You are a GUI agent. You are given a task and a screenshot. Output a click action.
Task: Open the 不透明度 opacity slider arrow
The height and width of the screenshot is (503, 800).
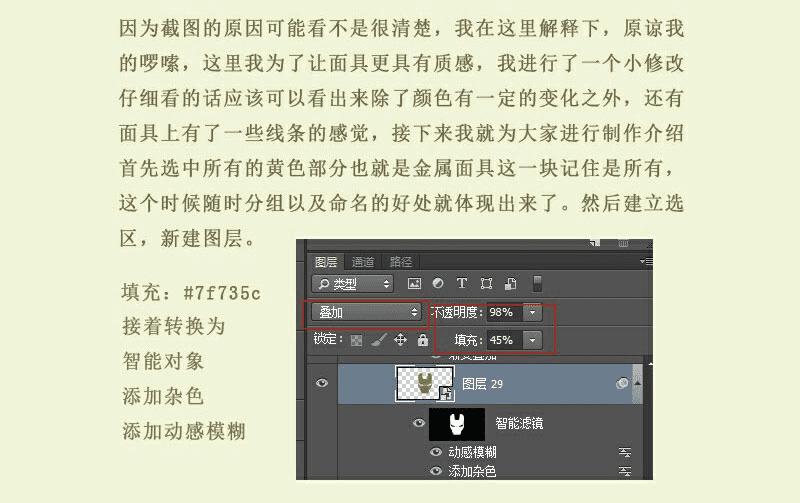532,312
